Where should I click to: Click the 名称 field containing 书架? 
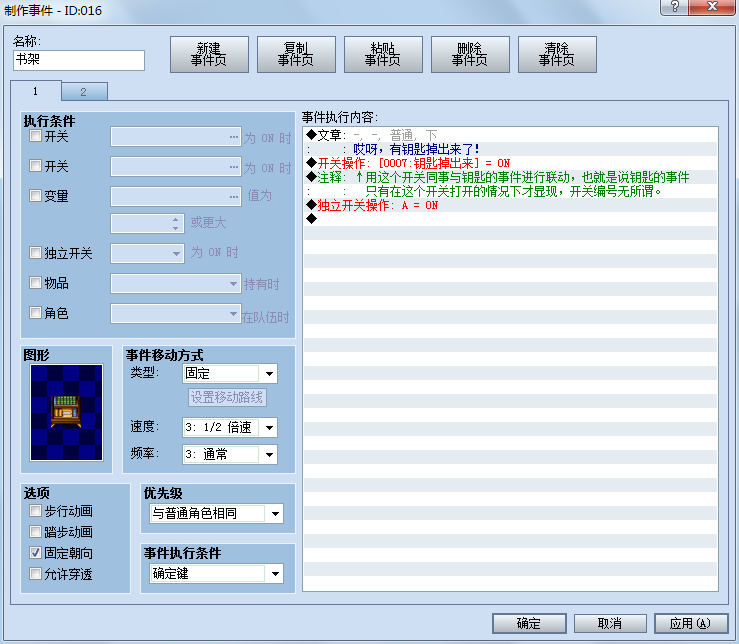(x=79, y=60)
